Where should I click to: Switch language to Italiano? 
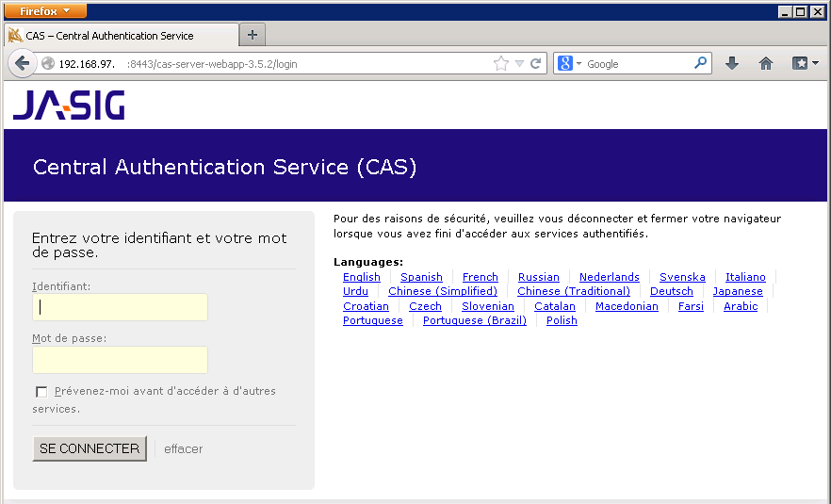745,277
